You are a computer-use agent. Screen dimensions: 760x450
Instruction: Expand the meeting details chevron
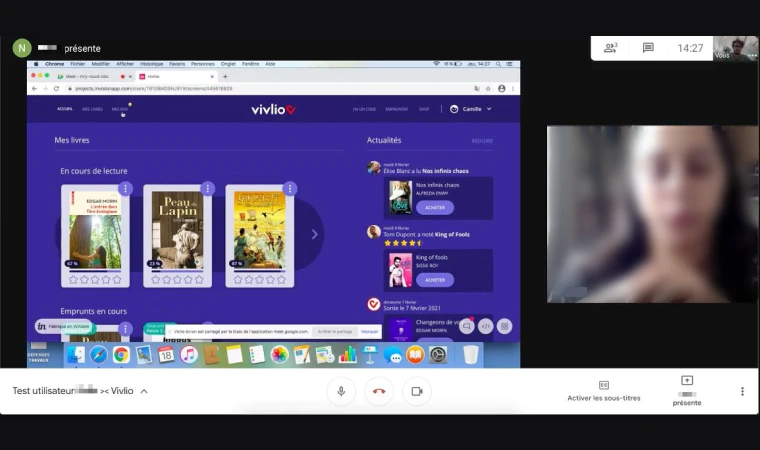(144, 391)
